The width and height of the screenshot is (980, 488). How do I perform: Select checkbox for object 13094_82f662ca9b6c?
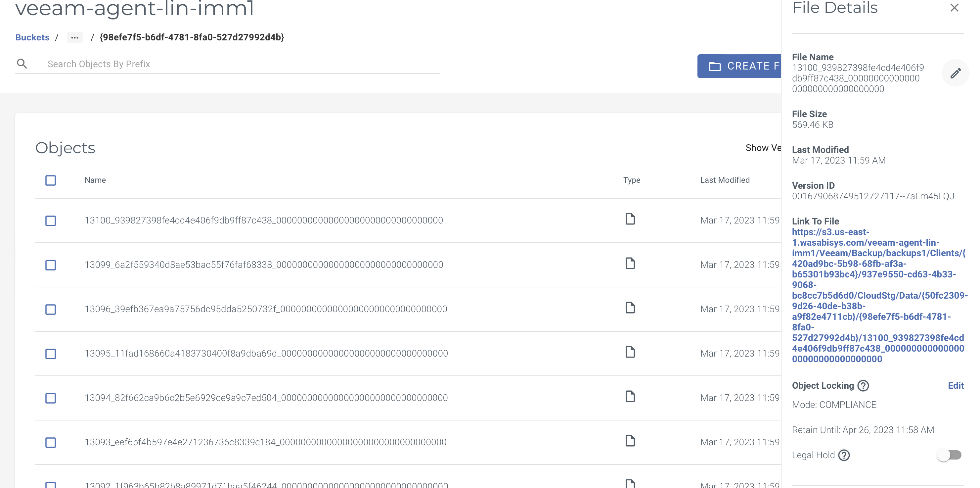tap(51, 398)
